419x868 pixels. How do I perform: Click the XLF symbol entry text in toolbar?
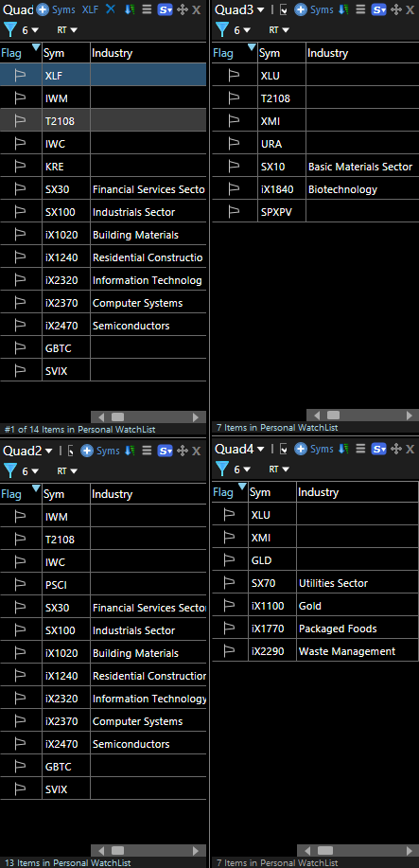(92, 9)
